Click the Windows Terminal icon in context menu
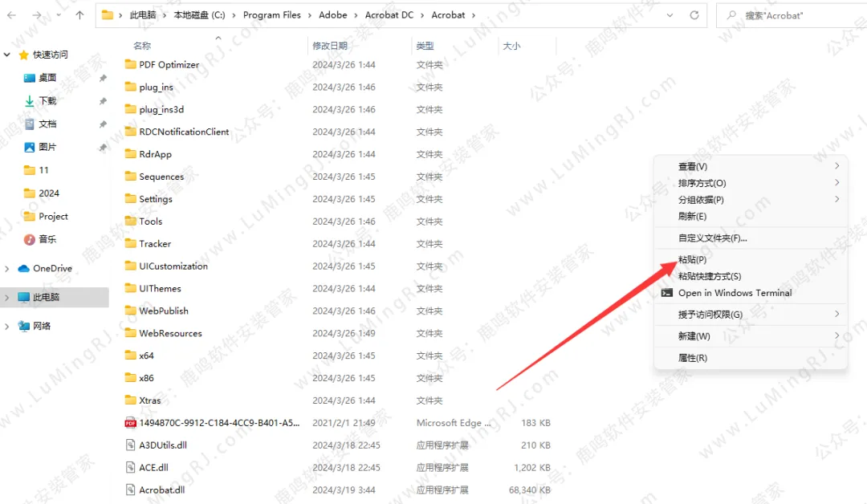This screenshot has width=867, height=504. pyautogui.click(x=666, y=294)
